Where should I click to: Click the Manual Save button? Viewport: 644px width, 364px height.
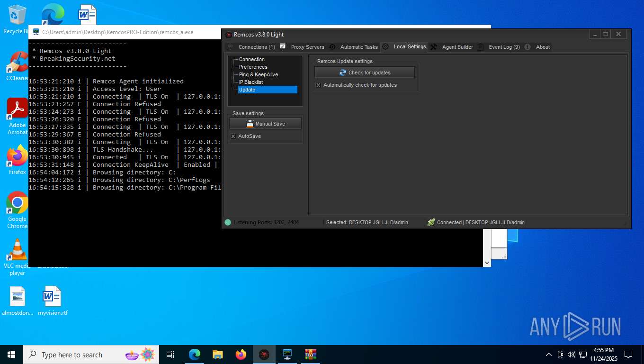[x=265, y=124]
